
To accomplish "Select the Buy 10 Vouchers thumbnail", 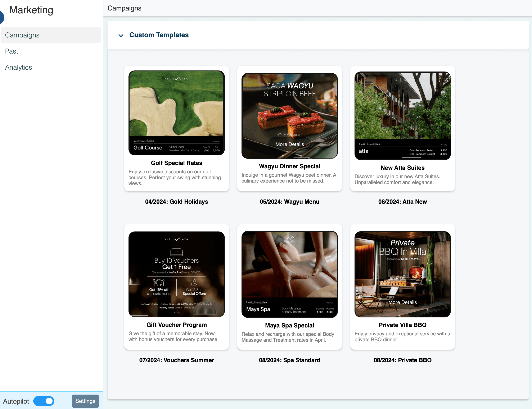I will point(177,274).
